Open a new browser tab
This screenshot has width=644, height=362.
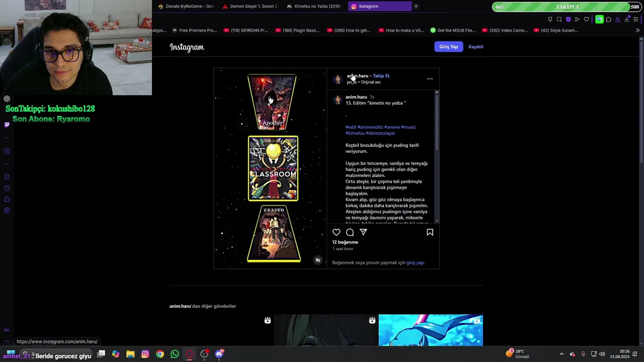click(x=416, y=6)
